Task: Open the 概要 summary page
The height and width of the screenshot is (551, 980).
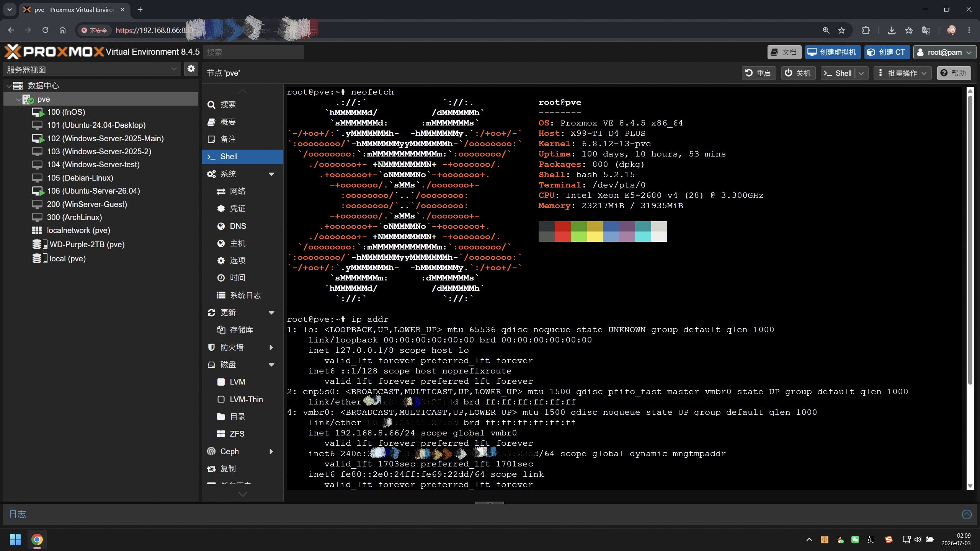Action: 242,122
